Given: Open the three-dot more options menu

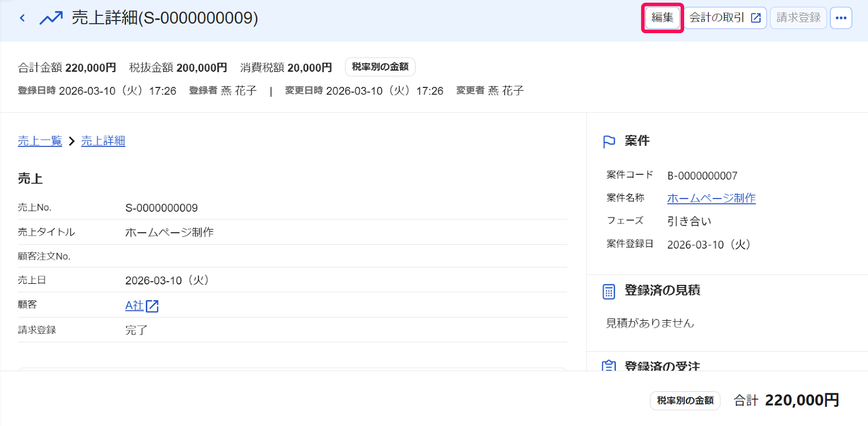Looking at the screenshot, I should pos(841,18).
